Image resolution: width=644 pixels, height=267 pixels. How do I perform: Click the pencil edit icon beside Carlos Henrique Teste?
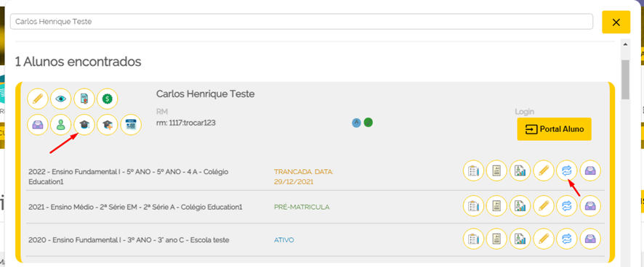pyautogui.click(x=38, y=99)
